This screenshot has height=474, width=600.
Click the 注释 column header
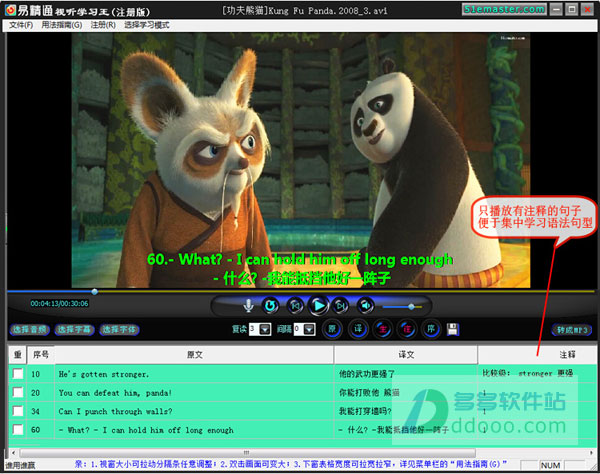click(537, 355)
